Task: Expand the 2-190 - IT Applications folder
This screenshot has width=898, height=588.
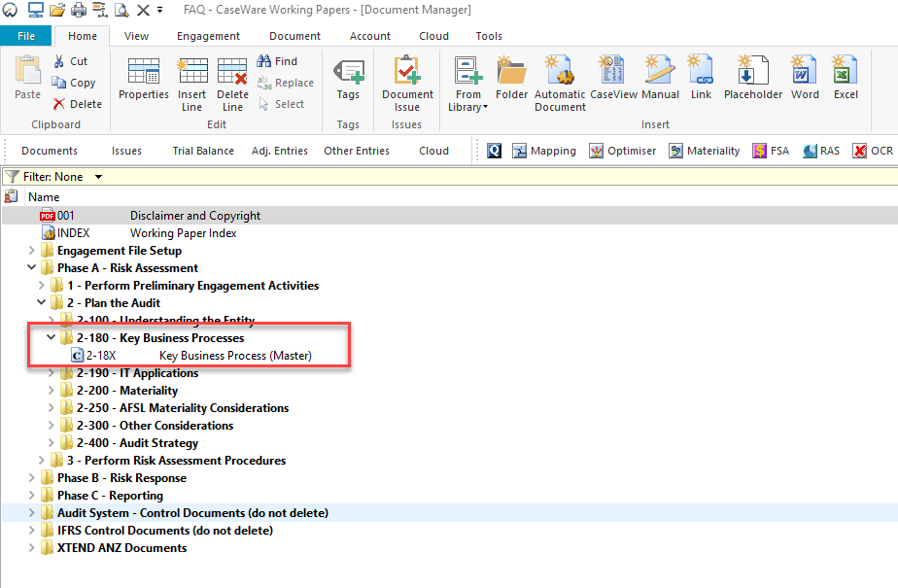Action: click(x=51, y=373)
